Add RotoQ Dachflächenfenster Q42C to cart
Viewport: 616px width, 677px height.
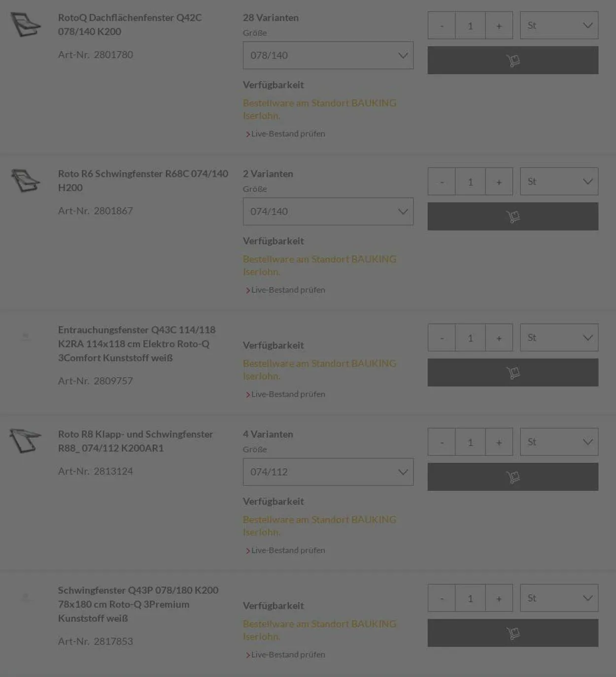point(513,60)
